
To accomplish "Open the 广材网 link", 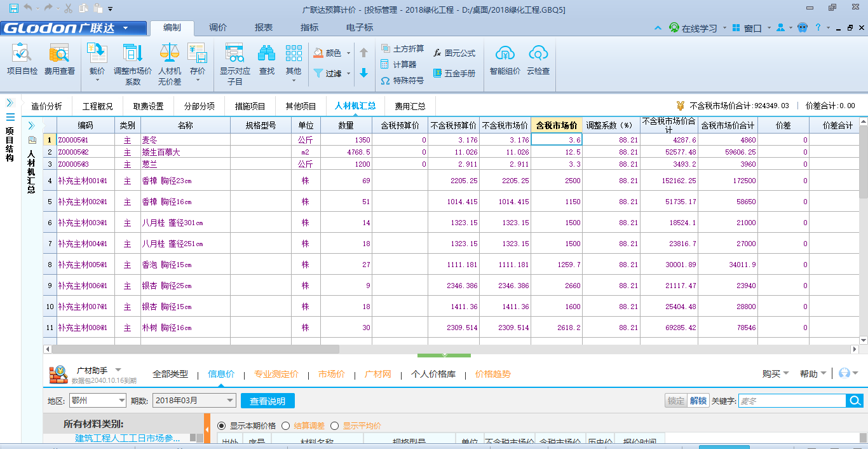I will [378, 374].
